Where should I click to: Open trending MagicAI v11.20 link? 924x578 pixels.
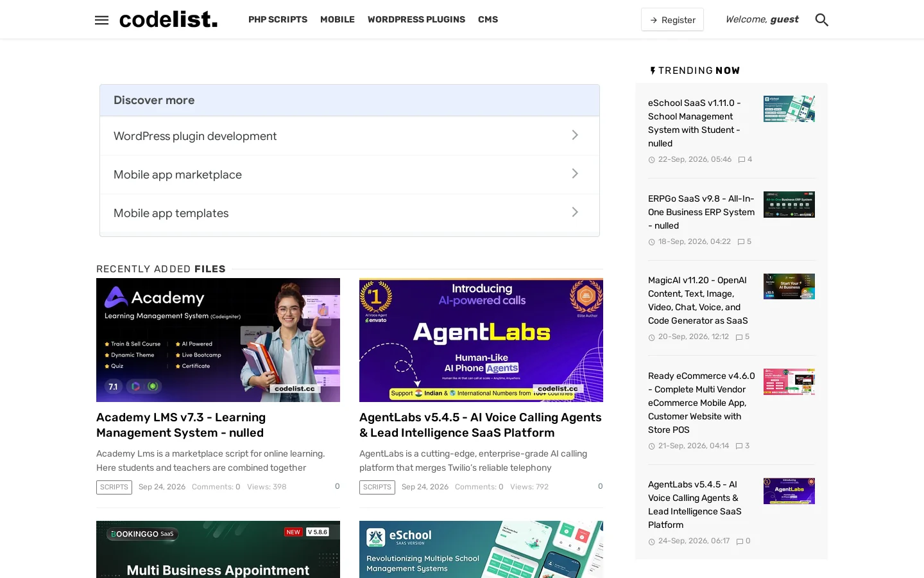698,301
